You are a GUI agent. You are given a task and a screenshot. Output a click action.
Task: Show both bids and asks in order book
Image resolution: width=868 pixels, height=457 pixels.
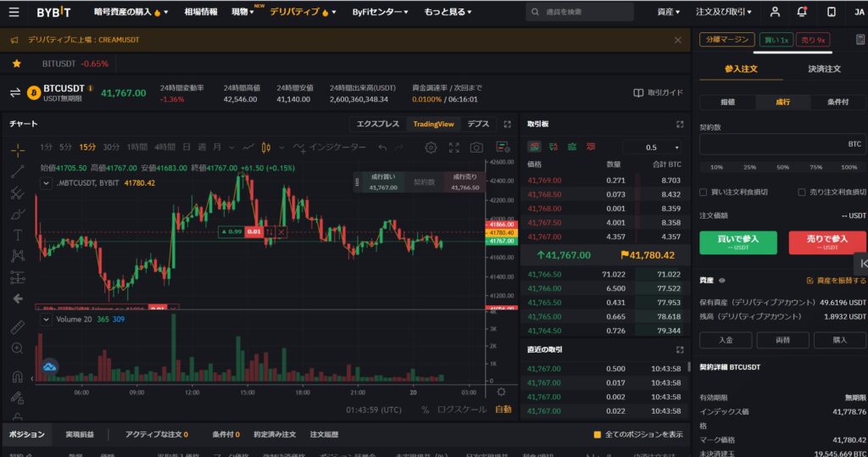pos(534,147)
